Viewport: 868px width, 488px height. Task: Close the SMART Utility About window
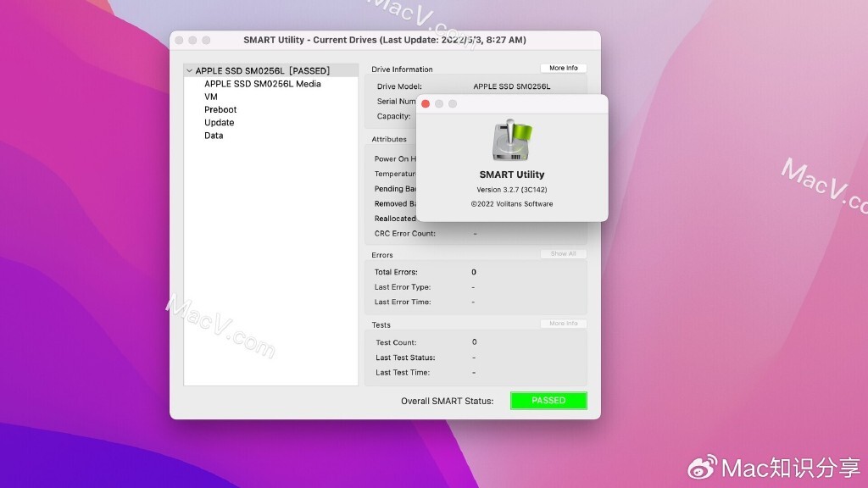coord(426,104)
